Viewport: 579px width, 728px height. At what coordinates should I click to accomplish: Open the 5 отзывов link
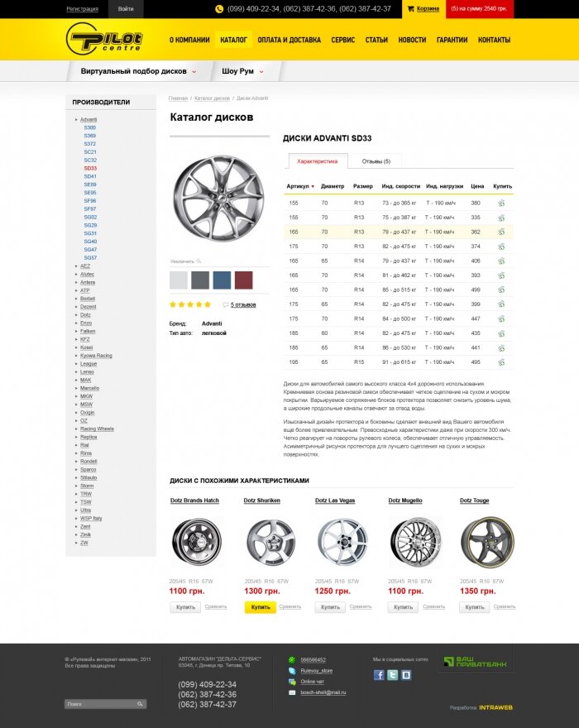coord(243,305)
